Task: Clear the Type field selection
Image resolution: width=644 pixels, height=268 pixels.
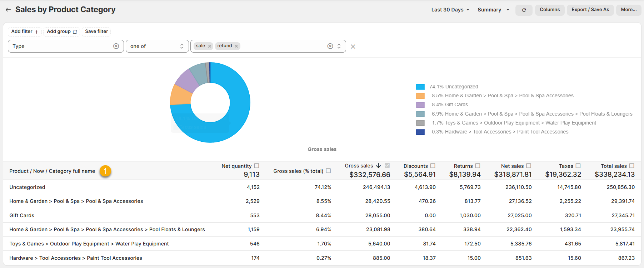Action: tap(116, 46)
